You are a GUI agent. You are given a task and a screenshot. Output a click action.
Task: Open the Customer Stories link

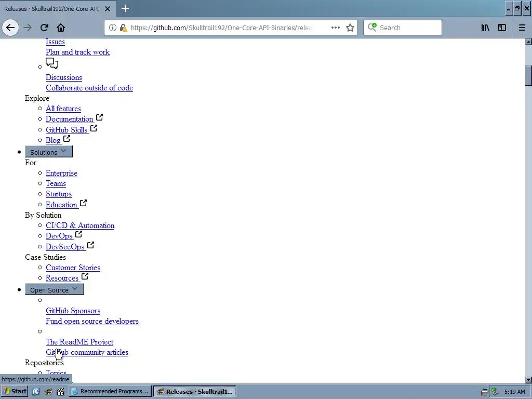click(x=73, y=268)
